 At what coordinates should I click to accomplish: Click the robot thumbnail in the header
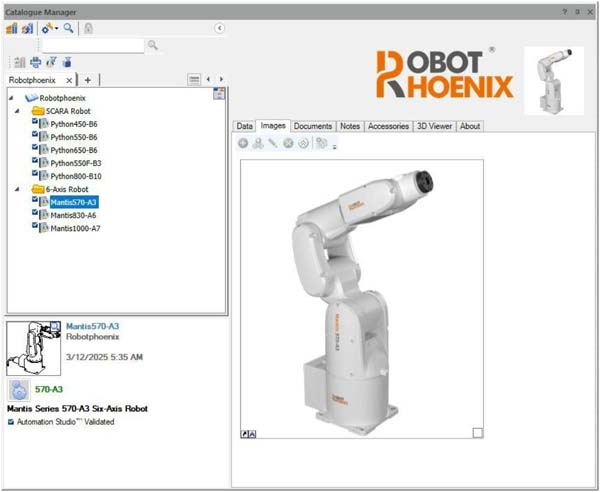(554, 81)
